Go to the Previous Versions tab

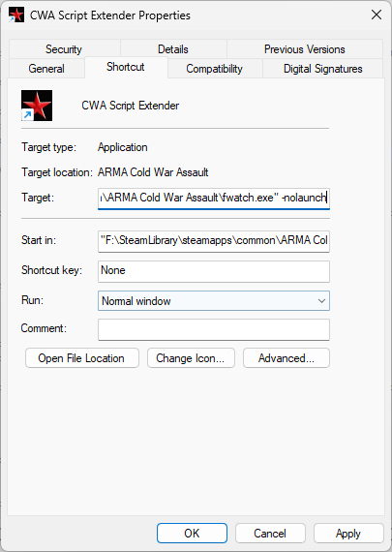coord(304,49)
